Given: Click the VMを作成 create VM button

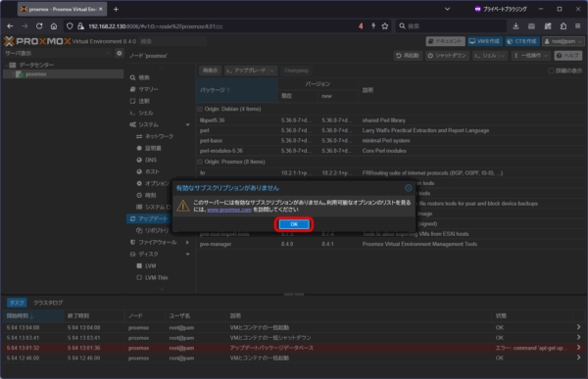Looking at the screenshot, I should coord(484,41).
